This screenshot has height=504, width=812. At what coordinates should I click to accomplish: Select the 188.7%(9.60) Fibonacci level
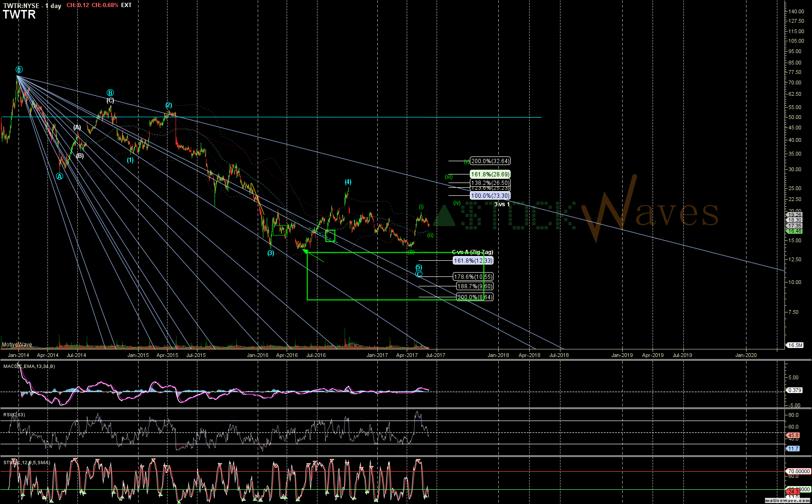(x=475, y=286)
